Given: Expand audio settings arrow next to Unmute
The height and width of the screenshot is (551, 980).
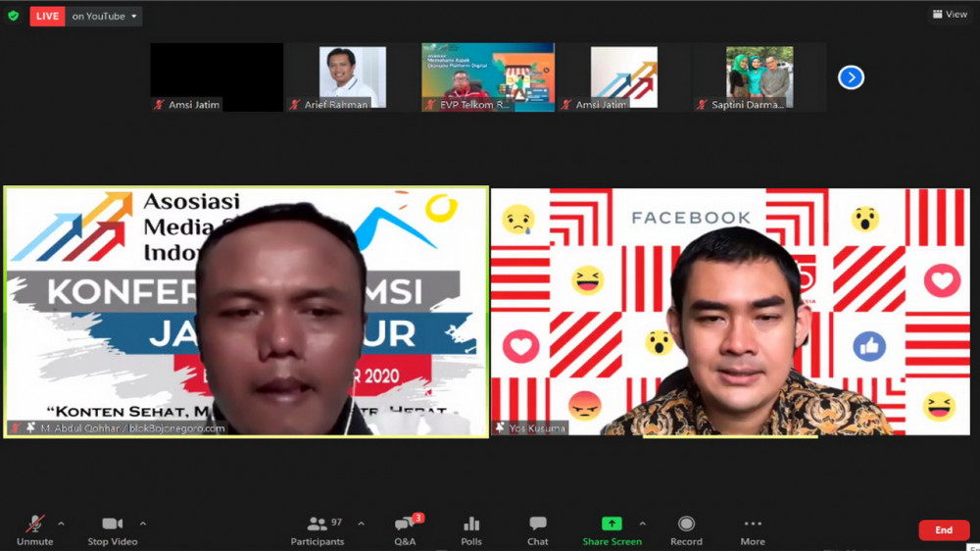Looking at the screenshot, I should (62, 524).
